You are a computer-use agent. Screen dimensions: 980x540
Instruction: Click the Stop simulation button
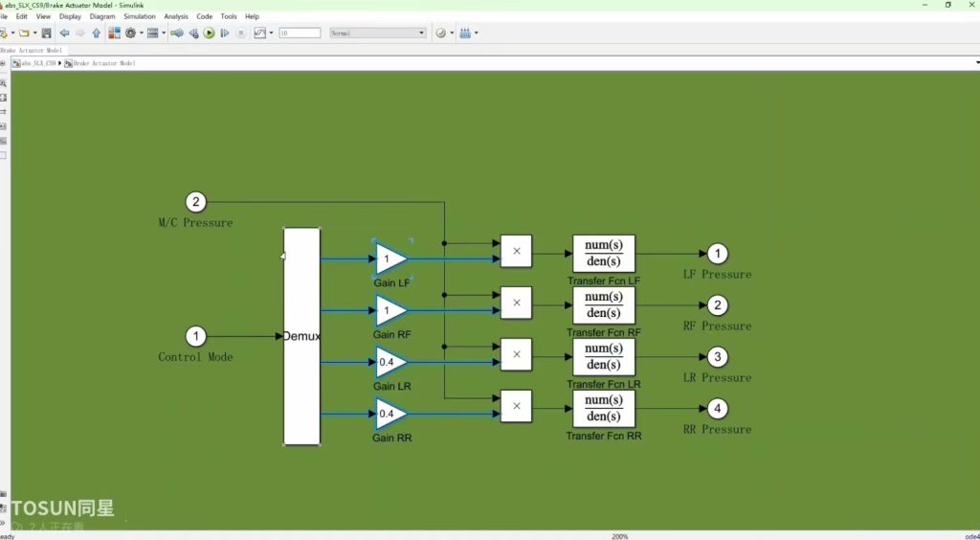point(240,33)
